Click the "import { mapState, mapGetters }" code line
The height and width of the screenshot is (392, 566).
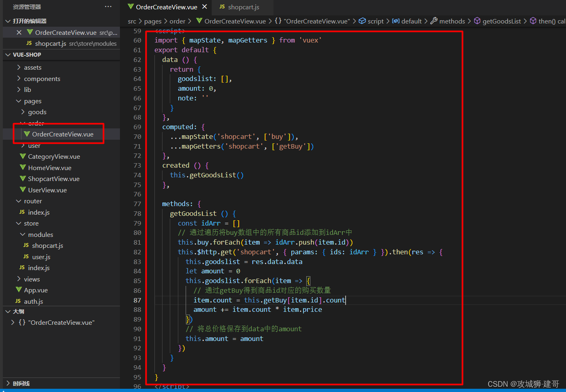pos(238,40)
